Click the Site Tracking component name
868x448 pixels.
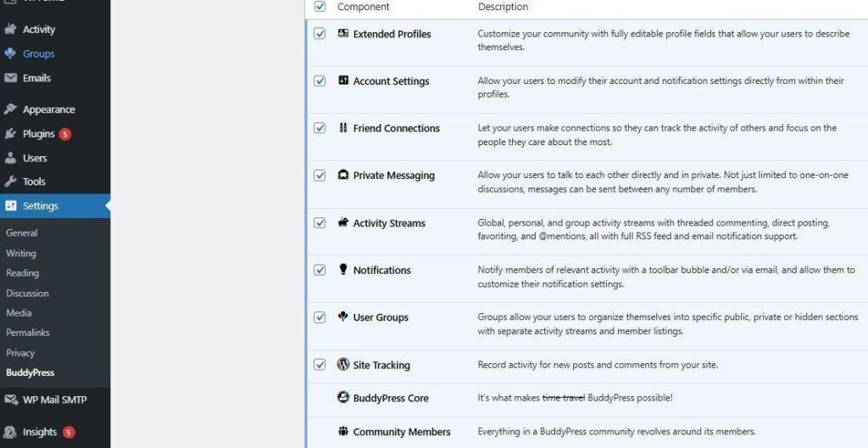[x=381, y=365]
